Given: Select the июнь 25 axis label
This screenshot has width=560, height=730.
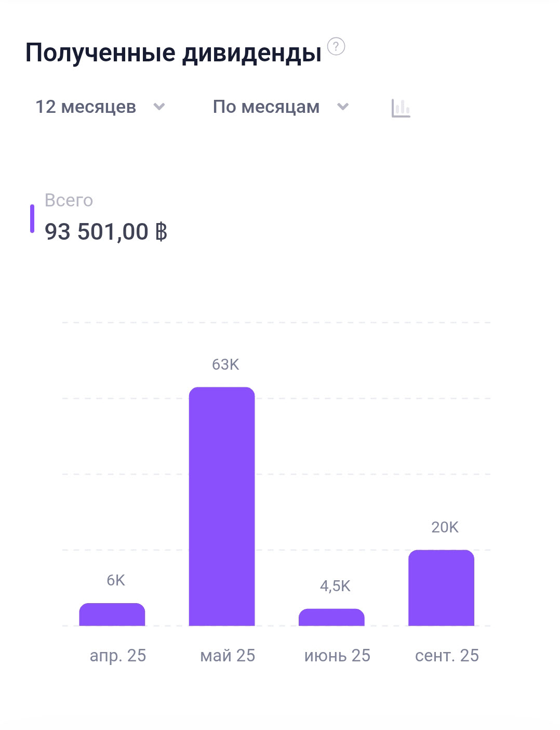Looking at the screenshot, I should (337, 656).
